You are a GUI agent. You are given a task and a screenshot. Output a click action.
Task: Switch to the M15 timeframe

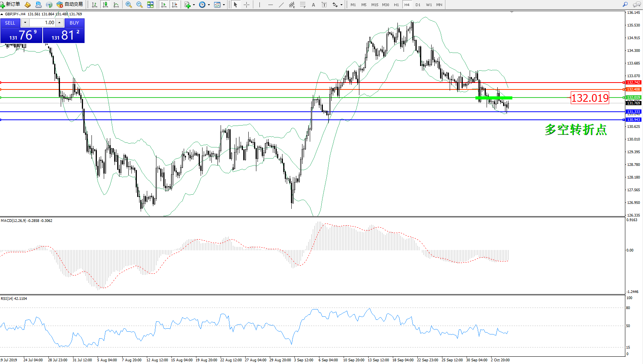click(x=374, y=5)
